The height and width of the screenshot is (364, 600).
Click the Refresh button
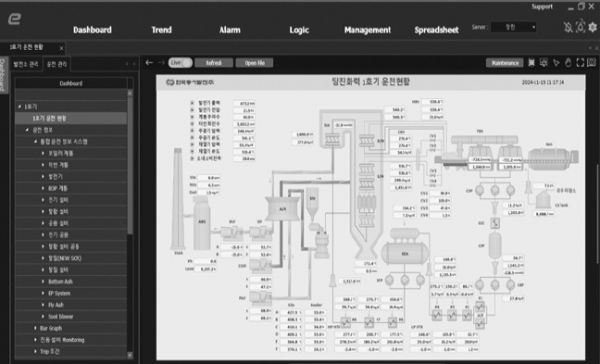click(214, 63)
